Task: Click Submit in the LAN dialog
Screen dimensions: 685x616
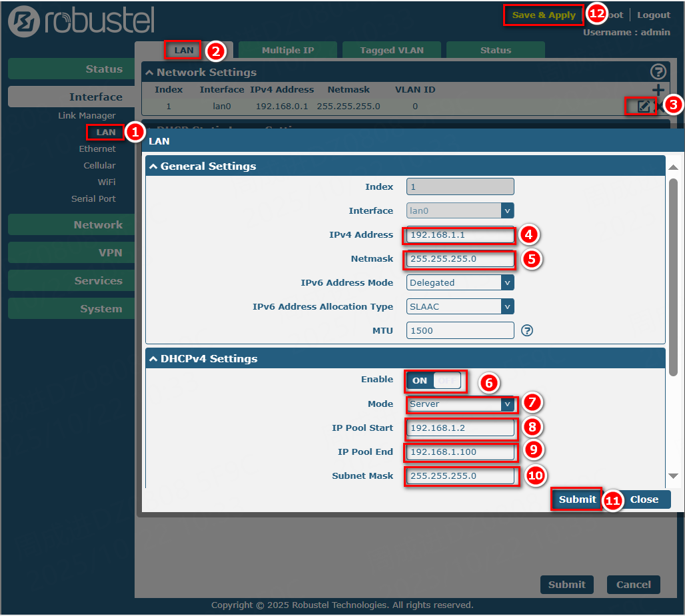Action: point(577,499)
